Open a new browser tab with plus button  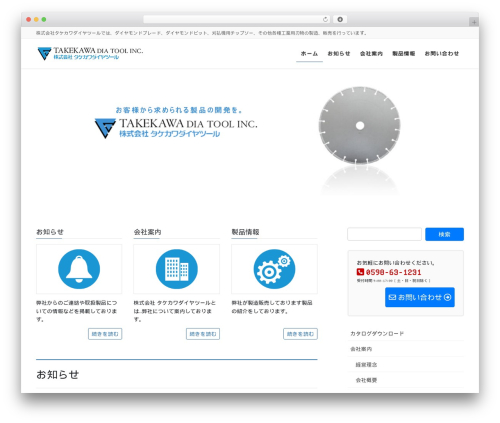coord(474,22)
